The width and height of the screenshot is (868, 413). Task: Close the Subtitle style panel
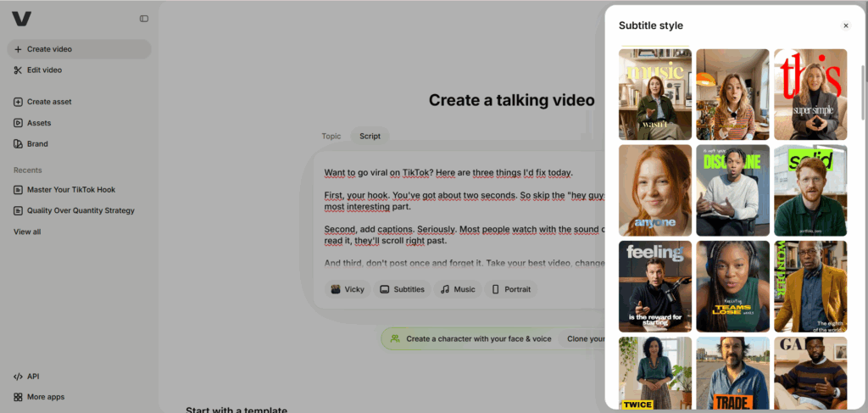click(846, 25)
